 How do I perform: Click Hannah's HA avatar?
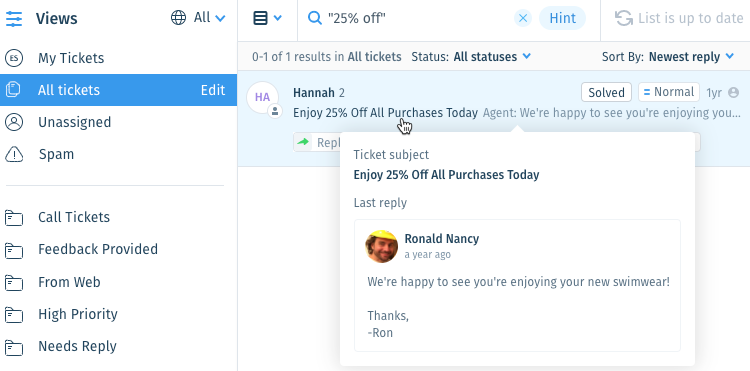(262, 98)
